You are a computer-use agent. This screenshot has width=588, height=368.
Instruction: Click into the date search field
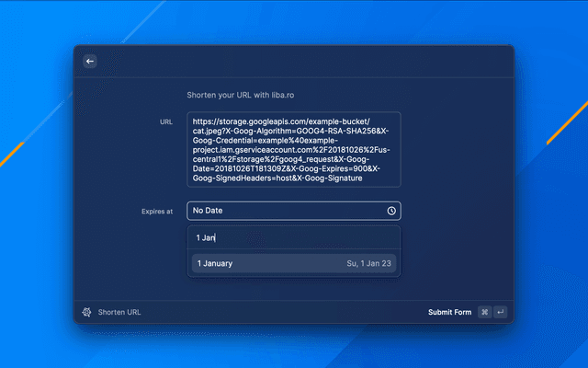(293, 237)
